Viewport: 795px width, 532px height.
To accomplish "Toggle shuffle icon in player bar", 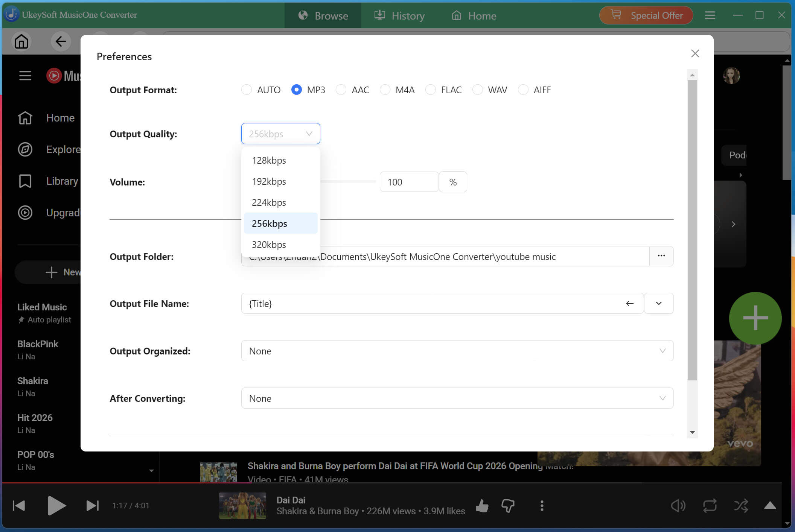I will 741,506.
